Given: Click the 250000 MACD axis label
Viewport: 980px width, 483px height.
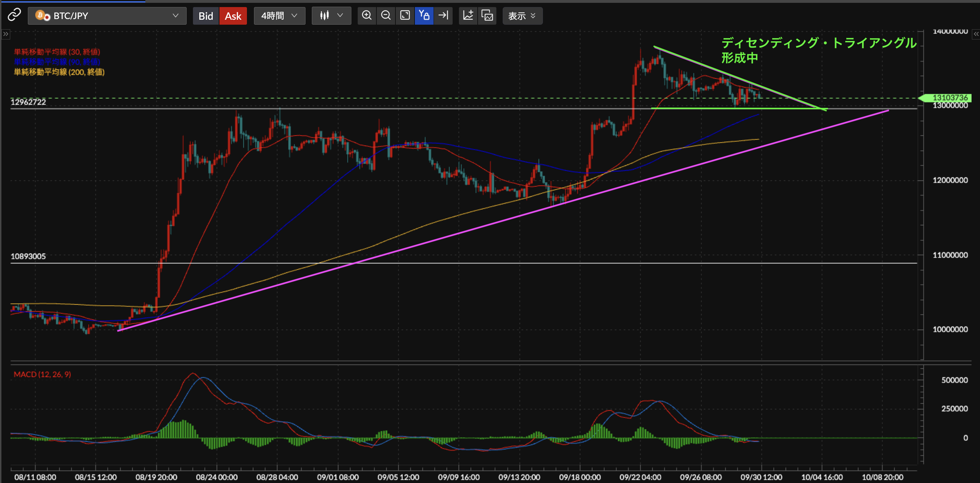Looking at the screenshot, I should 955,409.
